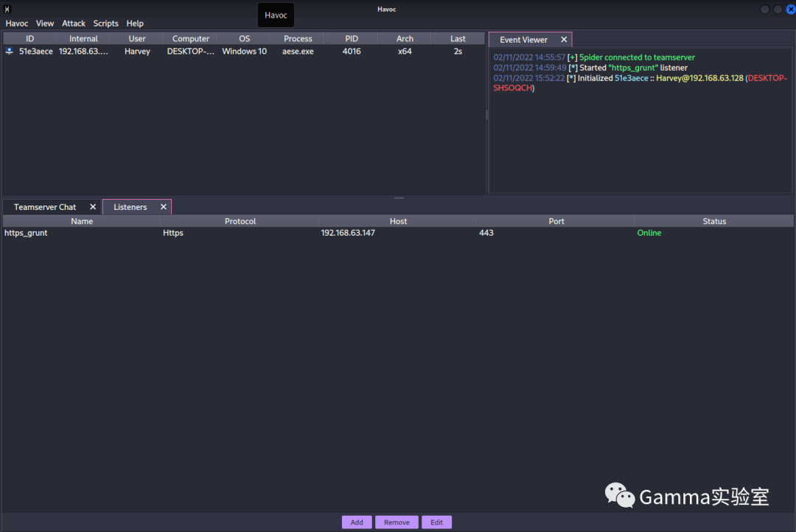Click the blue window close button

pyautogui.click(x=791, y=9)
